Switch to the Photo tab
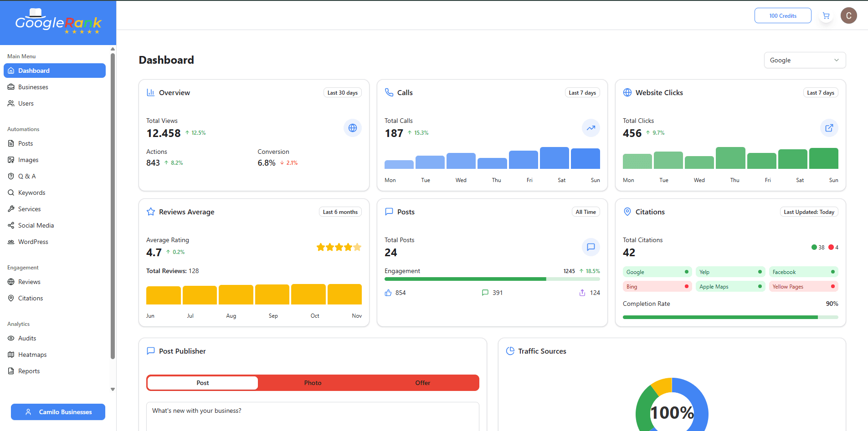Viewport: 868px width, 431px height. [313, 383]
